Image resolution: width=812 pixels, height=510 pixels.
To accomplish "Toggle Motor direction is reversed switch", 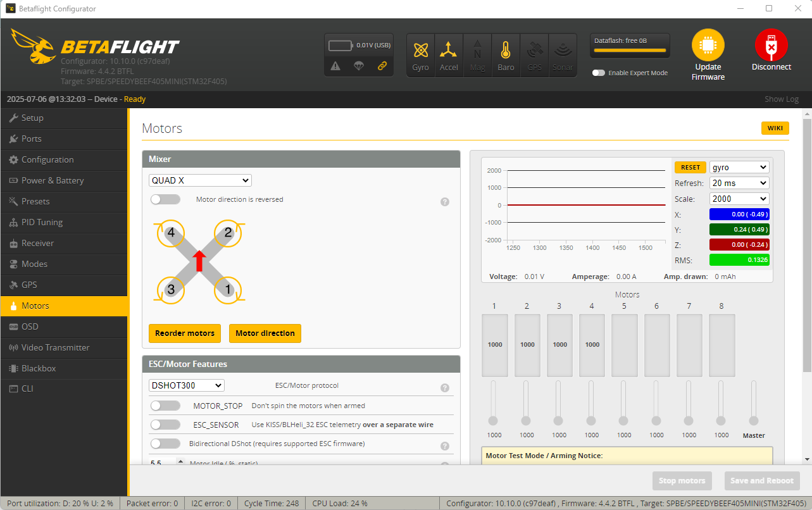I will (x=165, y=199).
